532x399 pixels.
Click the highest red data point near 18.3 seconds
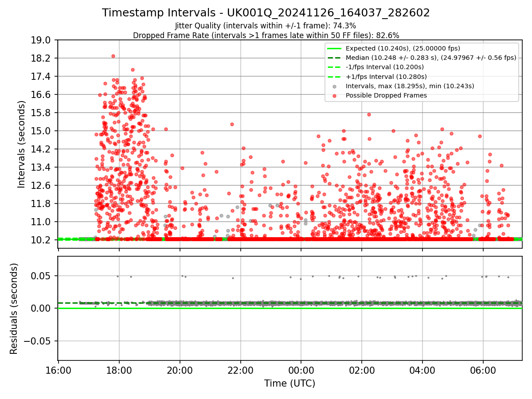(x=113, y=56)
